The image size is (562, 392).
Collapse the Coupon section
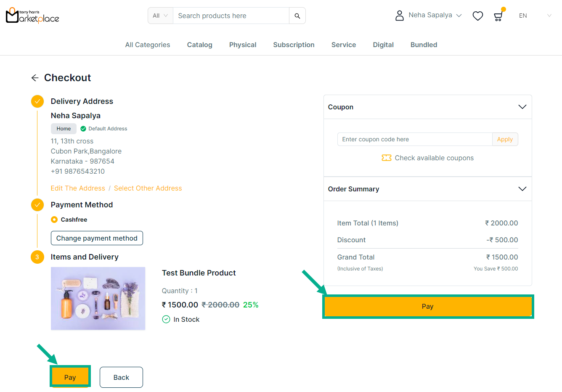coord(522,107)
